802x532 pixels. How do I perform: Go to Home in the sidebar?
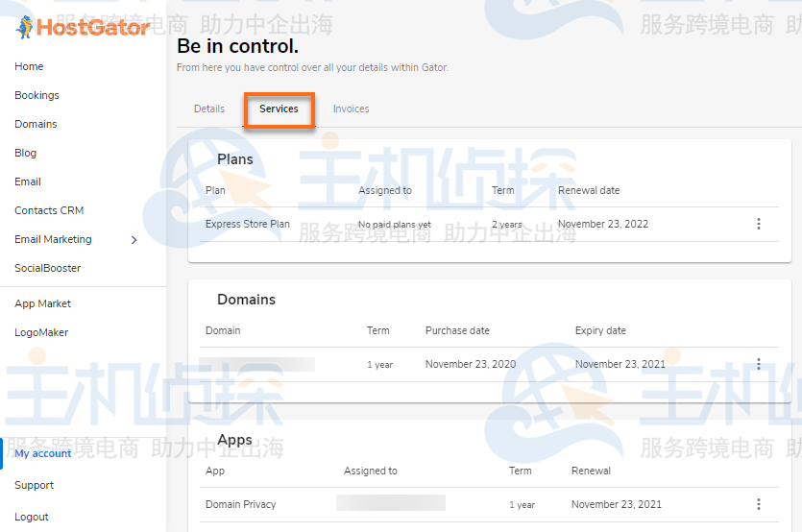click(x=29, y=66)
